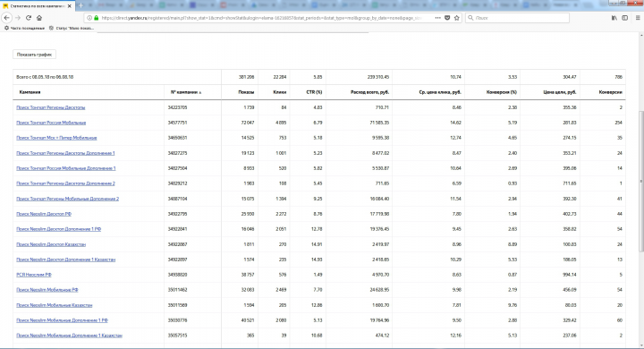Click conversions cell 254
This screenshot has width=644, height=349.
pyautogui.click(x=619, y=123)
